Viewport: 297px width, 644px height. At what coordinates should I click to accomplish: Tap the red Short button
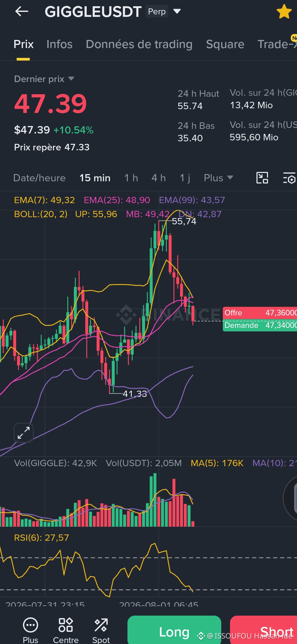[264, 630]
